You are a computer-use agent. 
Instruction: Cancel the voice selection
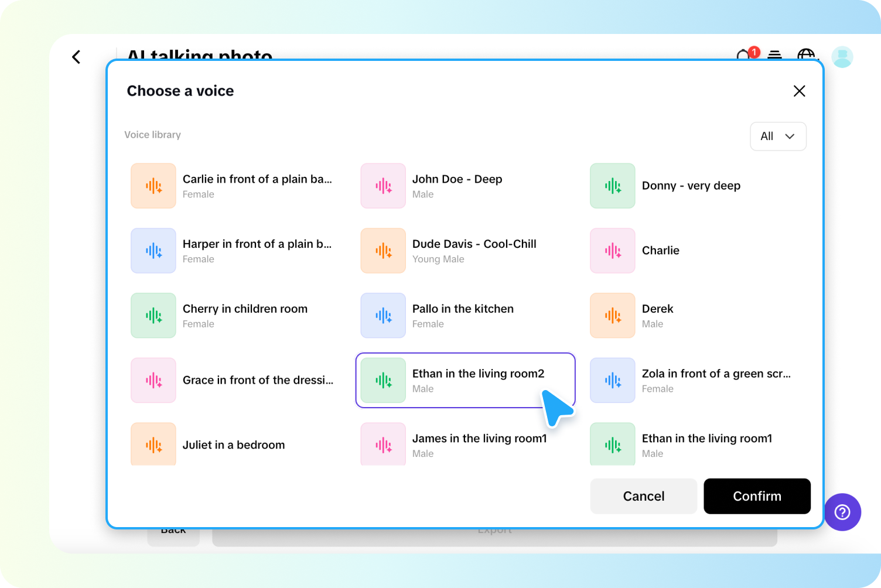pos(643,496)
